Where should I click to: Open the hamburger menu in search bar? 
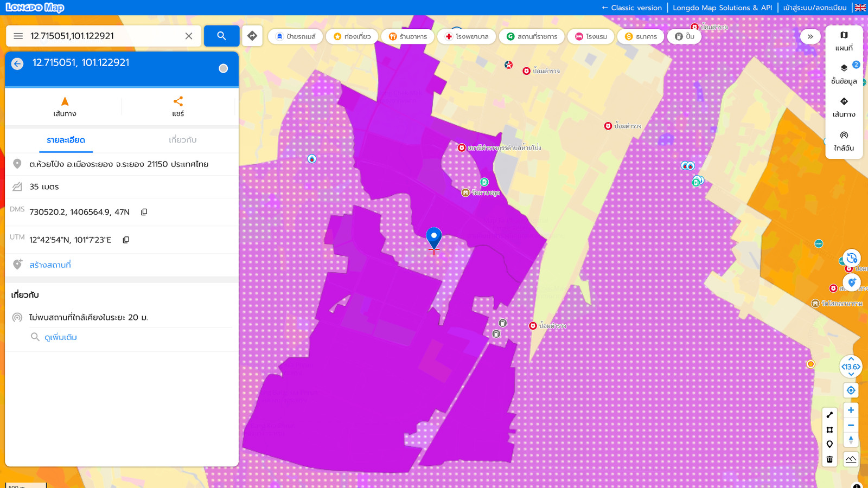click(x=18, y=36)
